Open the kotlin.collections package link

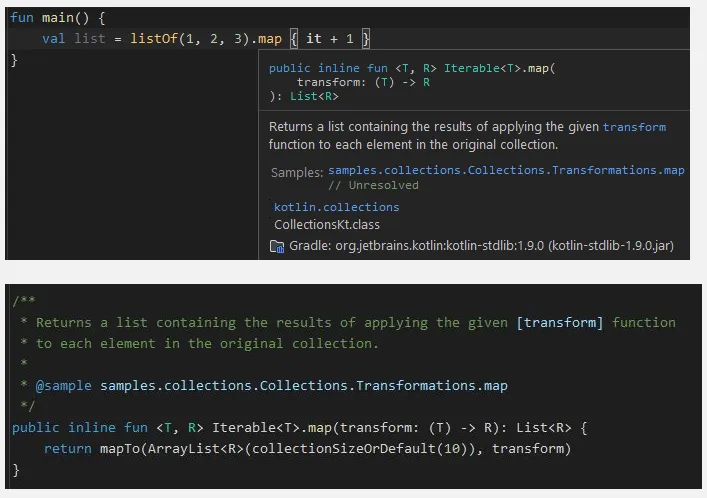[x=336, y=207]
